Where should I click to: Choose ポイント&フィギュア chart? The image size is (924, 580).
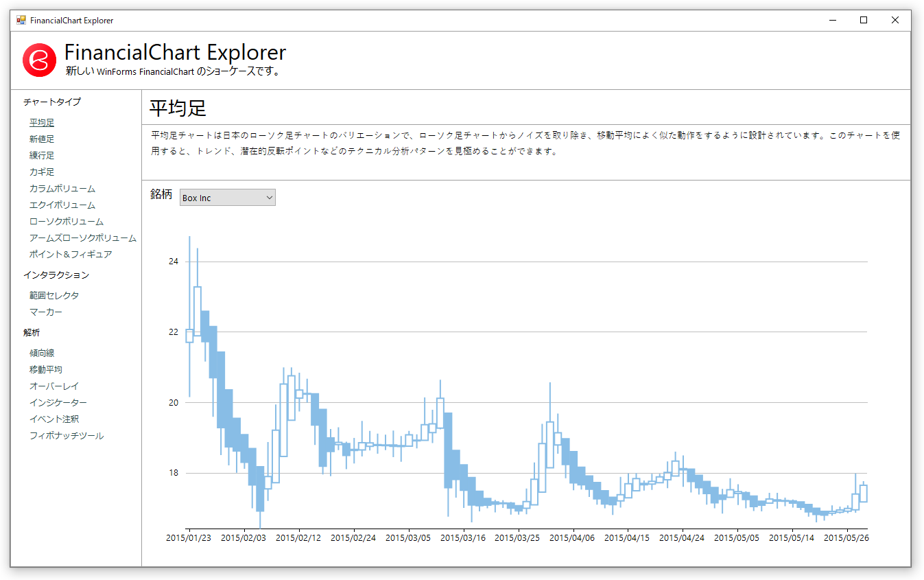click(71, 255)
